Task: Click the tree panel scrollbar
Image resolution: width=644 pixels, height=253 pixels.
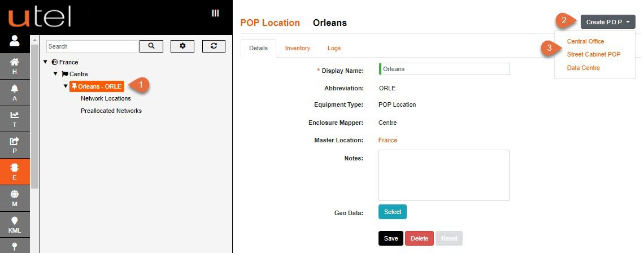Action: click(x=35, y=116)
